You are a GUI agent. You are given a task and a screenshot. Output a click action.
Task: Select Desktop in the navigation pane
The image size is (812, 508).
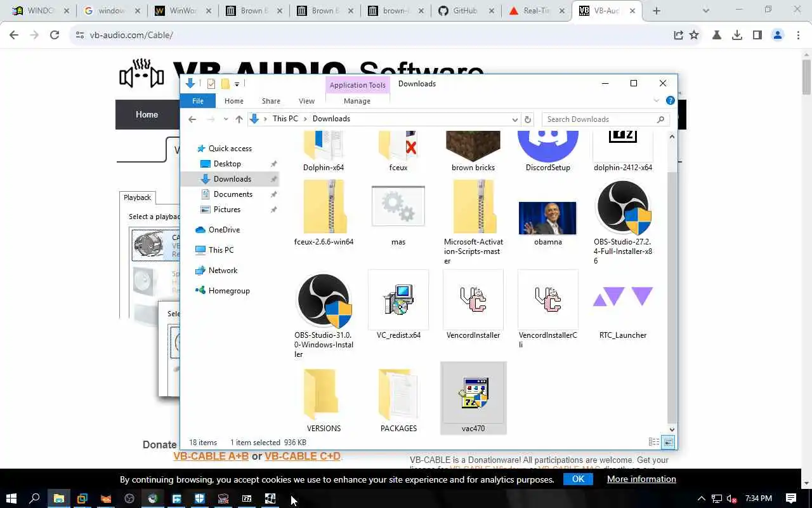click(227, 164)
